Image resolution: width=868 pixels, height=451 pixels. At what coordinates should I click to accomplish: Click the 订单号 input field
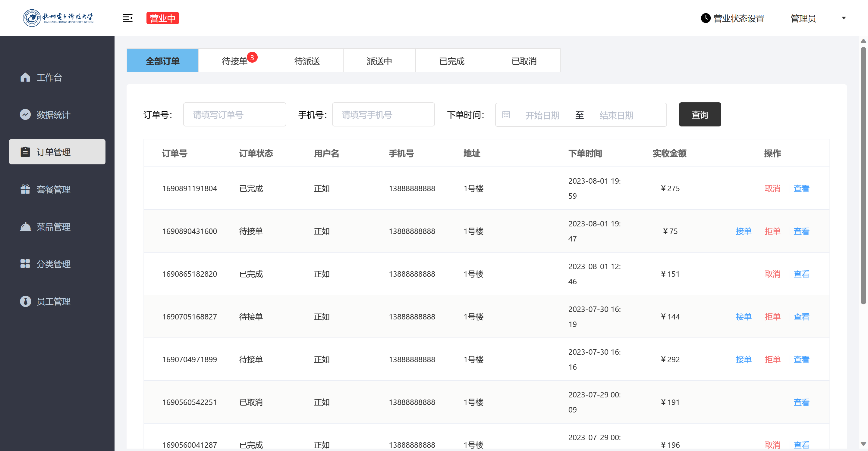[235, 114]
